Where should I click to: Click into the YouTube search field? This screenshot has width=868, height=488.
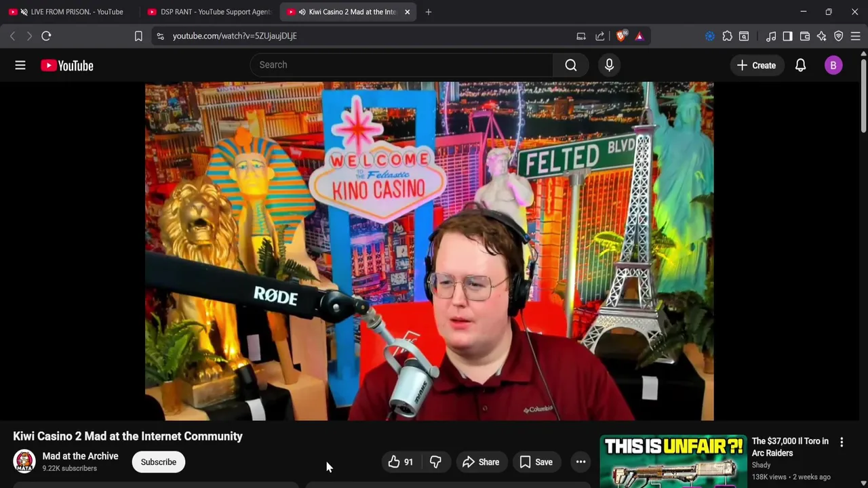[401, 65]
